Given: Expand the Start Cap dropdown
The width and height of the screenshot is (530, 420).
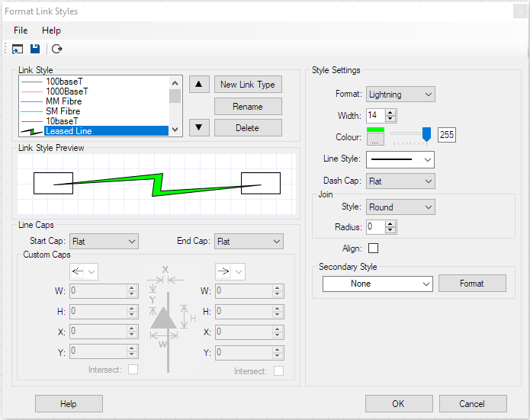Looking at the screenshot, I should pos(104,242).
